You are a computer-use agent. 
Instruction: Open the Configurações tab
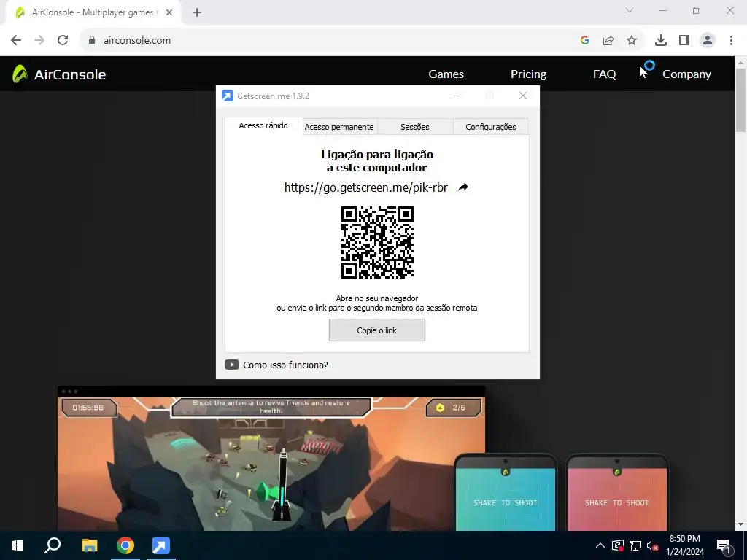[491, 127]
